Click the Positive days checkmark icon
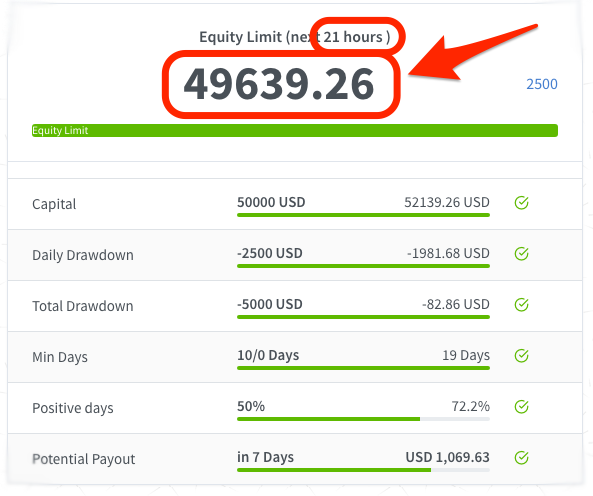The height and width of the screenshot is (496, 593). [x=521, y=407]
